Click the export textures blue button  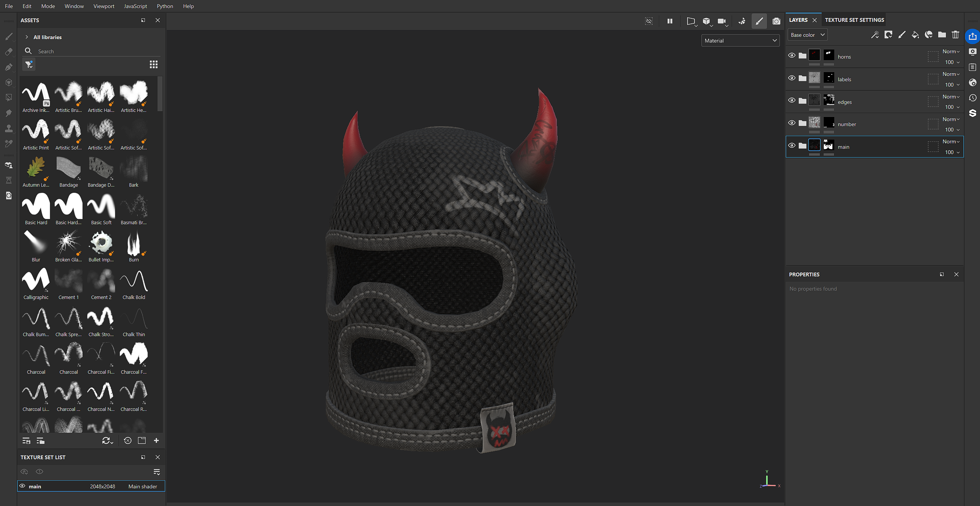pos(972,36)
